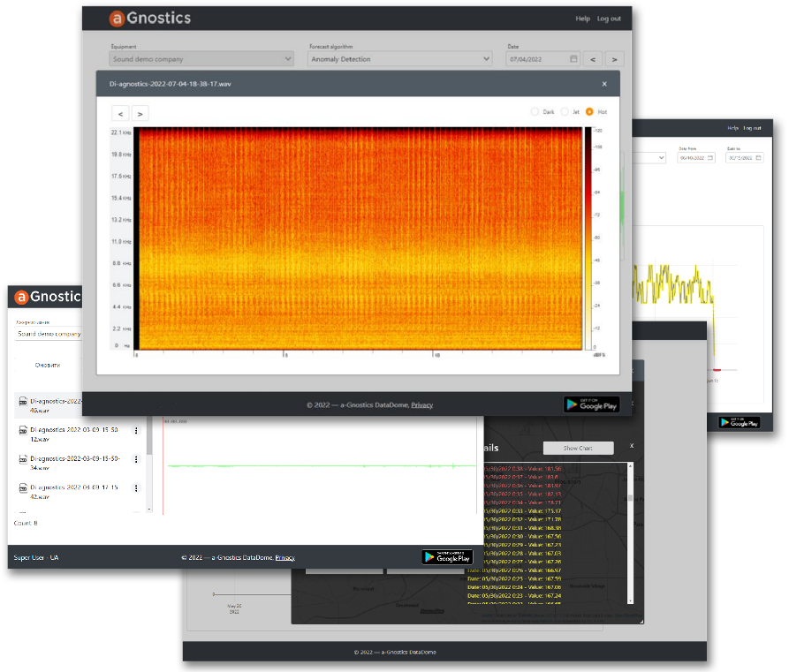Select the Hot colormap radio button

(x=589, y=112)
